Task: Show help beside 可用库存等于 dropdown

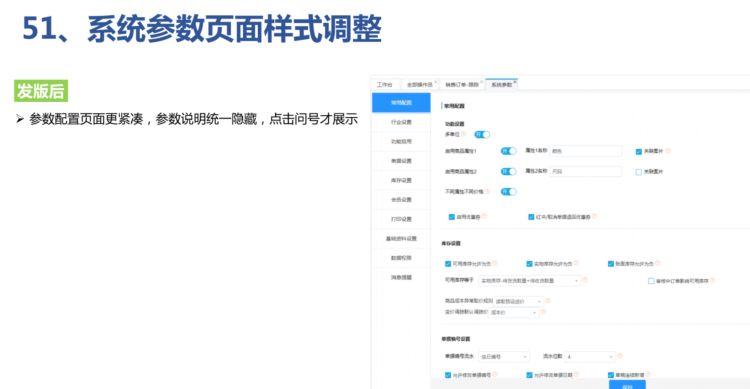Action: 585,280
